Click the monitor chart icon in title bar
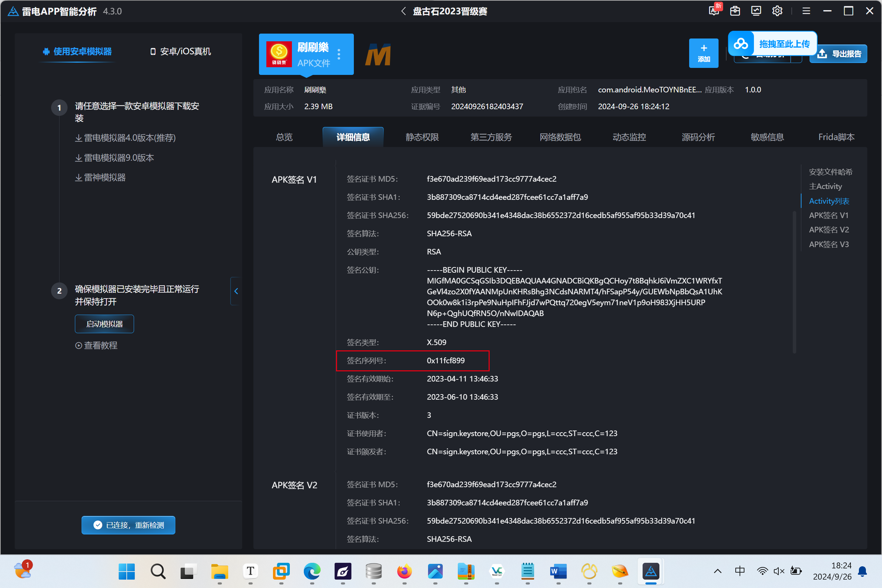The width and height of the screenshot is (882, 588). click(756, 11)
